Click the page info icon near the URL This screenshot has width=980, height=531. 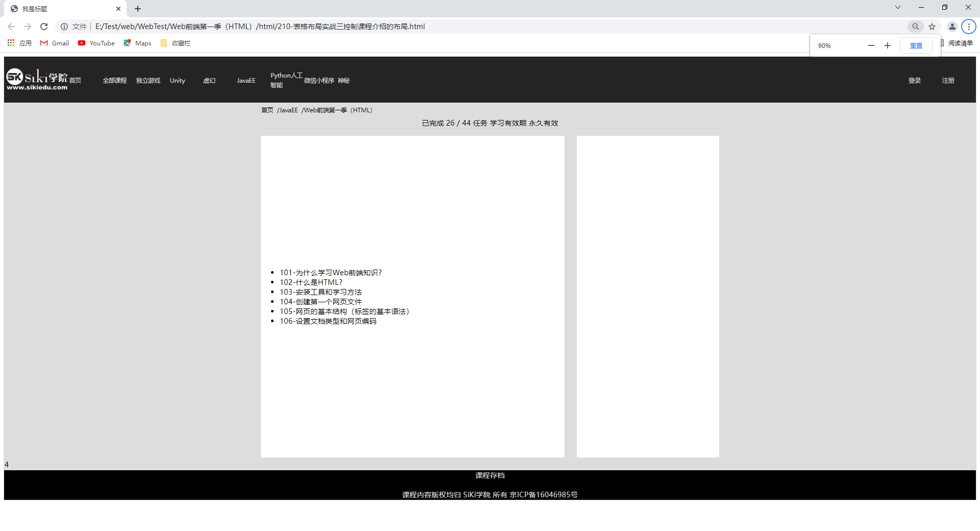[x=64, y=27]
